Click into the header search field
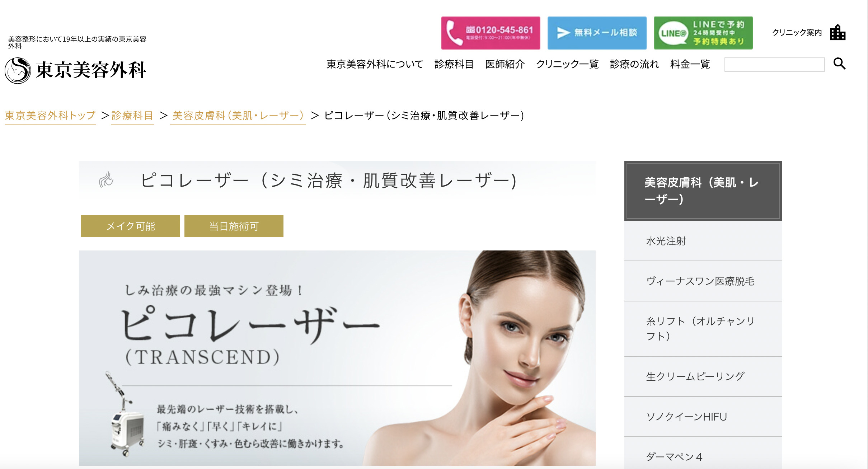This screenshot has width=868, height=469. tap(774, 65)
